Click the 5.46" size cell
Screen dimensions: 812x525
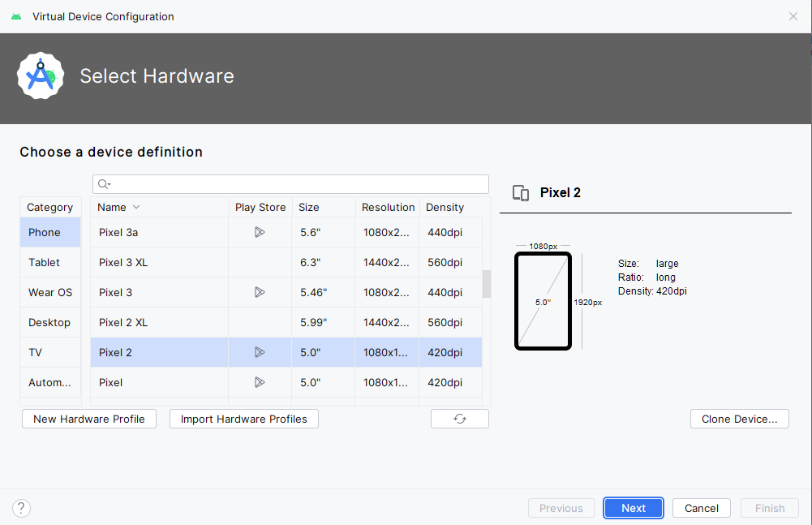pyautogui.click(x=324, y=292)
